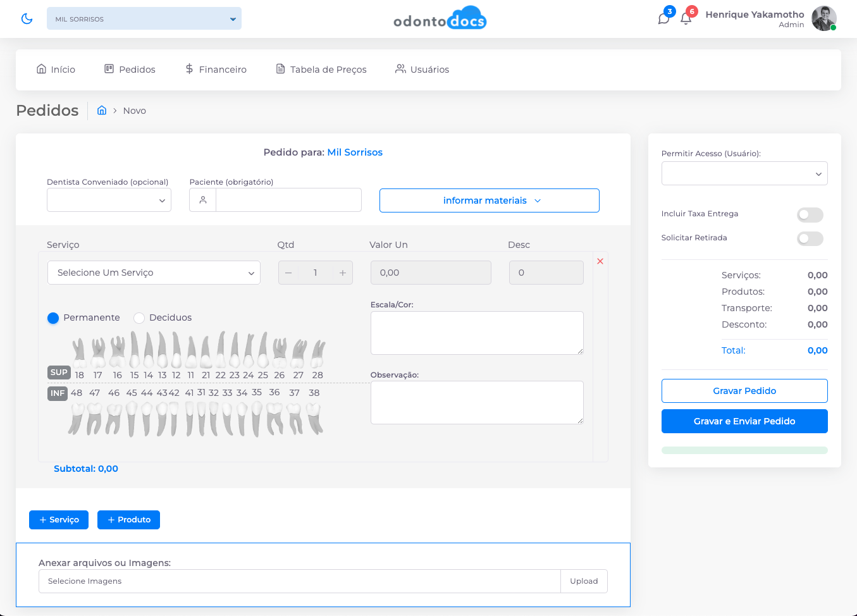The height and width of the screenshot is (616, 857).
Task: Remove service row with red X
Action: point(600,261)
